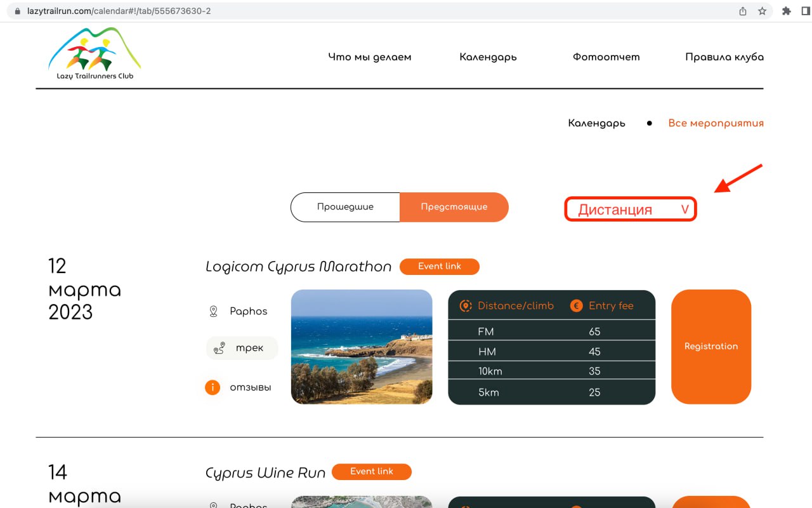This screenshot has height=508, width=812.
Task: Bookmark page with the star icon
Action: pos(762,11)
